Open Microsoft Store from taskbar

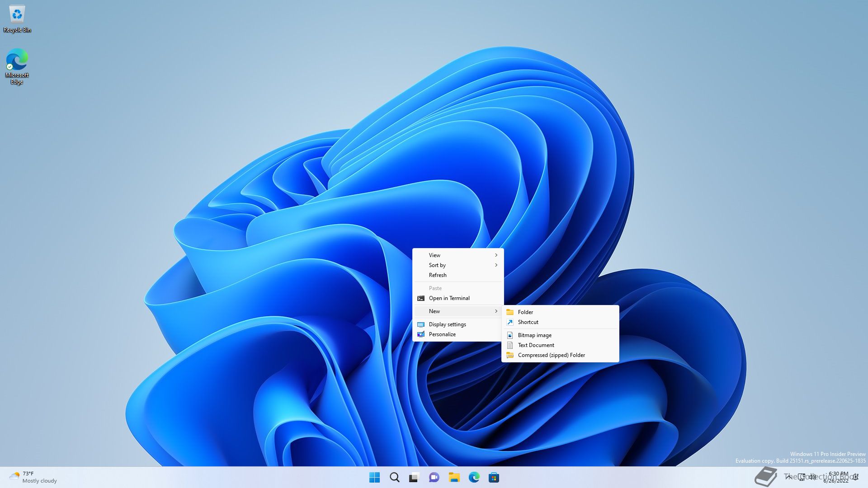pos(494,477)
